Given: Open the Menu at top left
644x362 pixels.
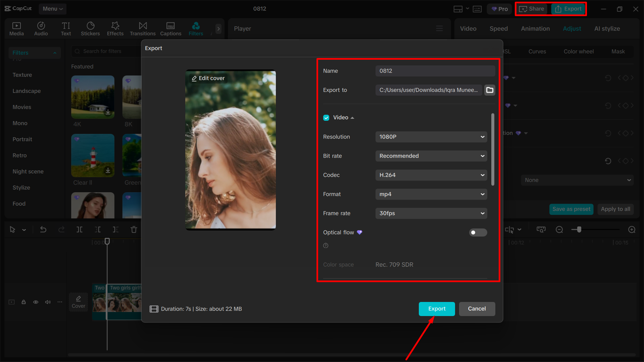Looking at the screenshot, I should click(x=52, y=9).
